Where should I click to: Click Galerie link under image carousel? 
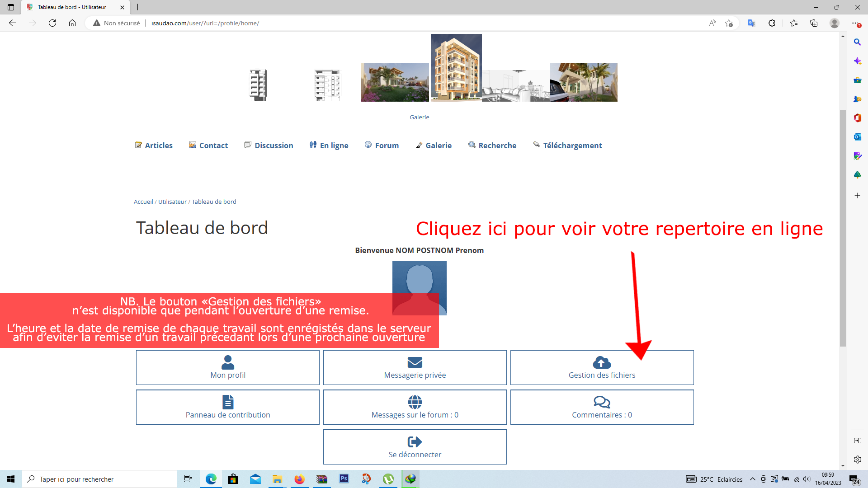click(419, 117)
